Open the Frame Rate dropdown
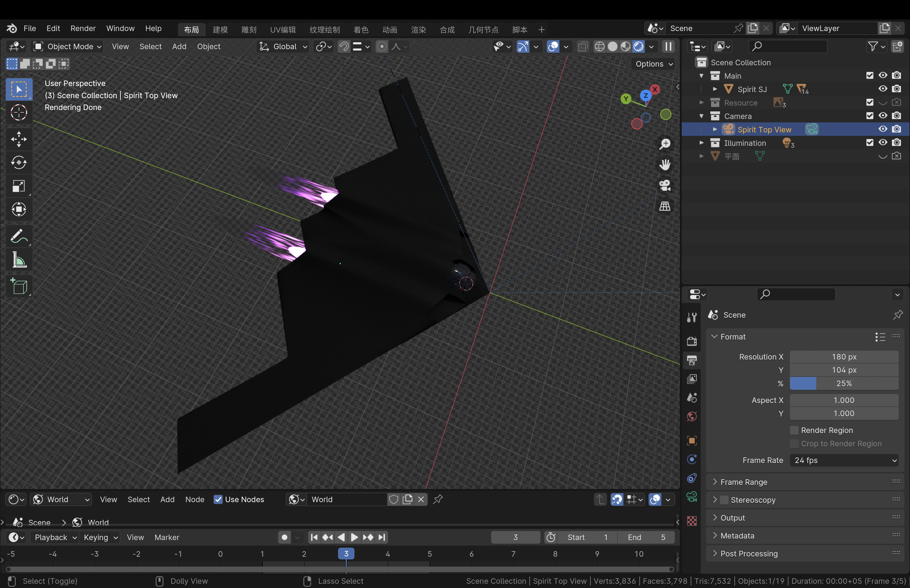This screenshot has height=588, width=910. [844, 460]
